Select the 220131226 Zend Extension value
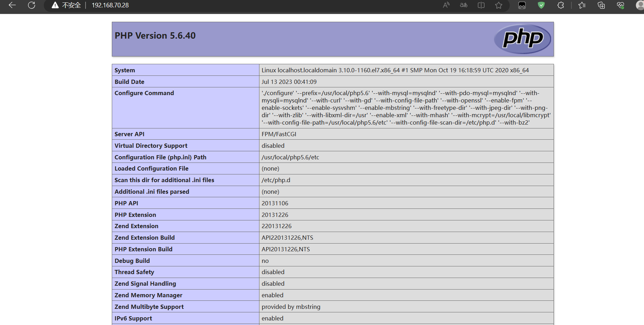Screen dimensions: 644x325 [x=277, y=226]
